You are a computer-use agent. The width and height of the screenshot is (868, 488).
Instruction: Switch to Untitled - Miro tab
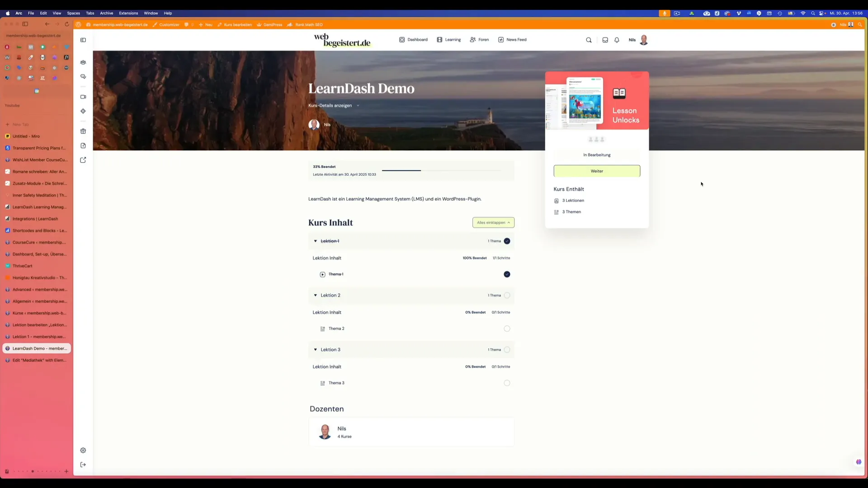(37, 136)
